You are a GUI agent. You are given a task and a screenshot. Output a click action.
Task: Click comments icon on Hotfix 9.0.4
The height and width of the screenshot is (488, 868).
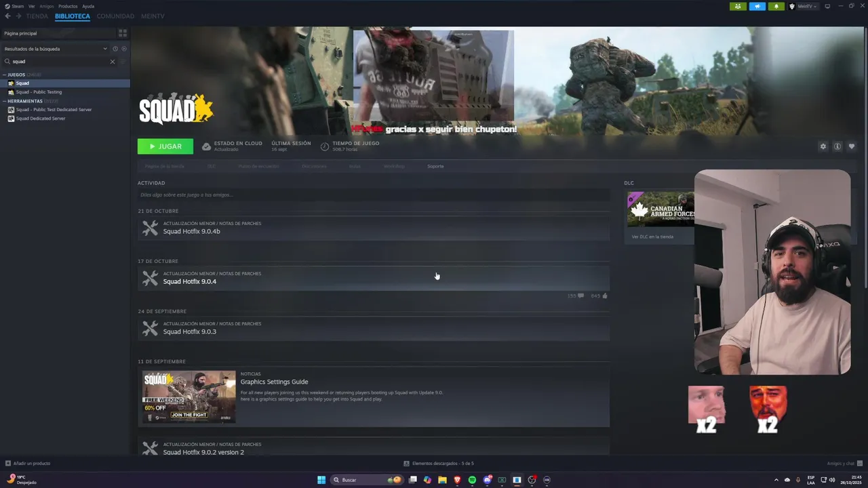coord(580,296)
